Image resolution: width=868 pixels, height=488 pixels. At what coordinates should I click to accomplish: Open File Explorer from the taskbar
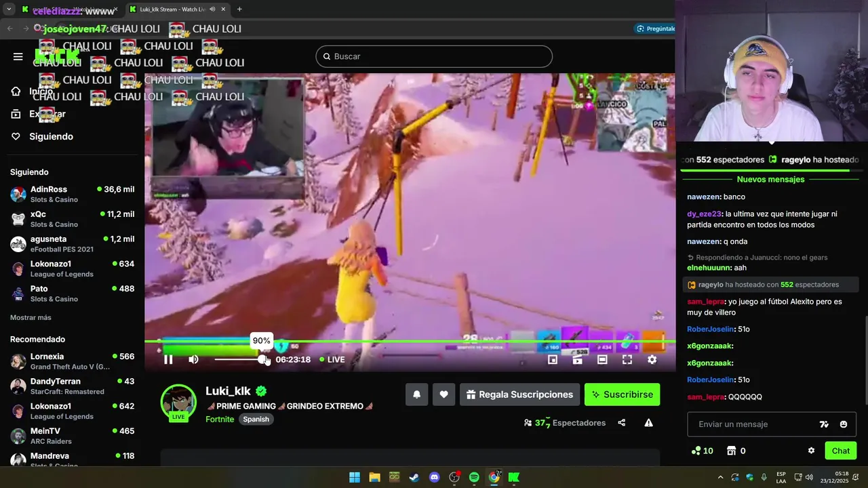pos(374,477)
